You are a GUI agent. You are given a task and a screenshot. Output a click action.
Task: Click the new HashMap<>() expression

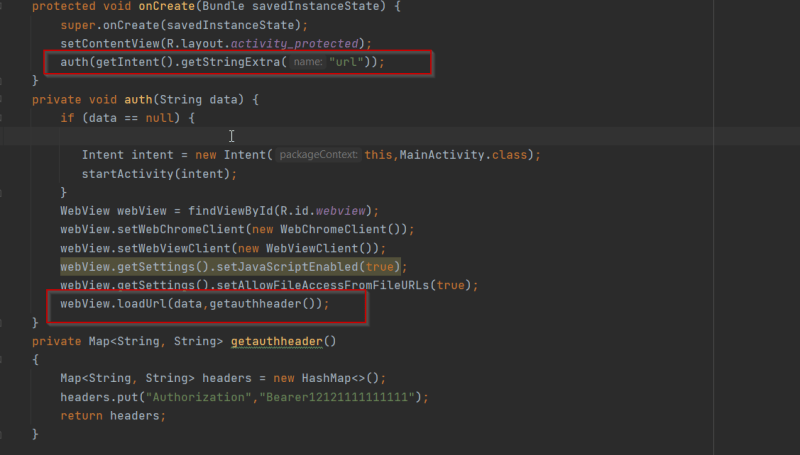click(x=327, y=378)
